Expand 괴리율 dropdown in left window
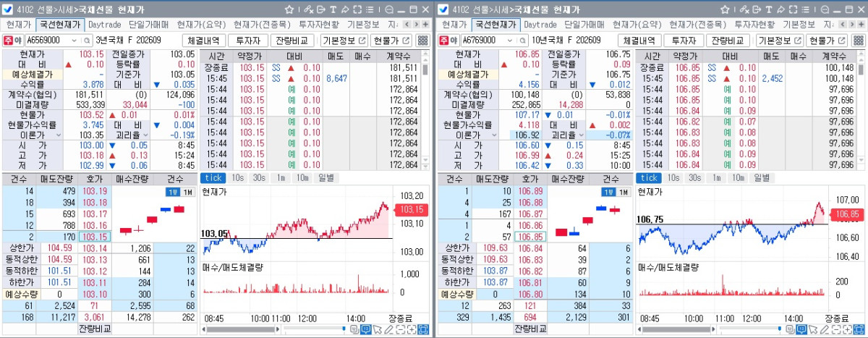Viewport: 868px width, 338px height. (x=146, y=135)
